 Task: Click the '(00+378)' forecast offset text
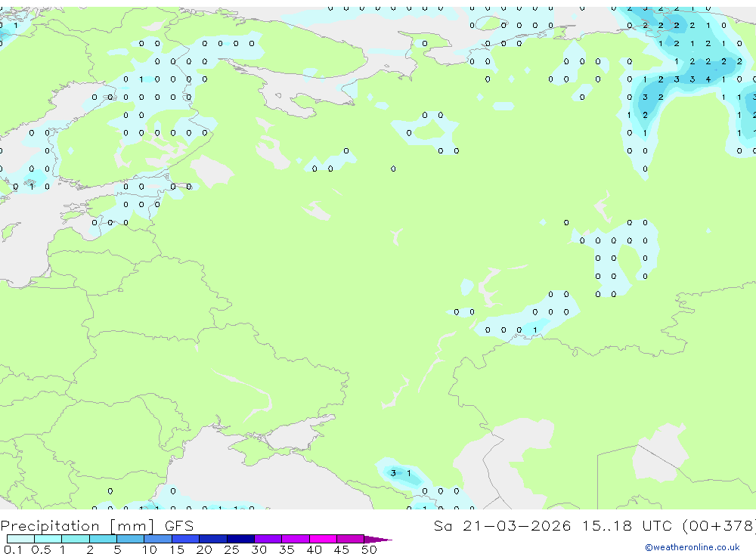point(719,525)
